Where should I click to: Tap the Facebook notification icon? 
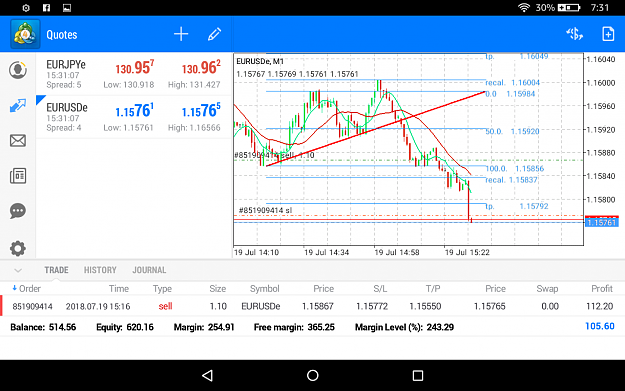(46, 8)
